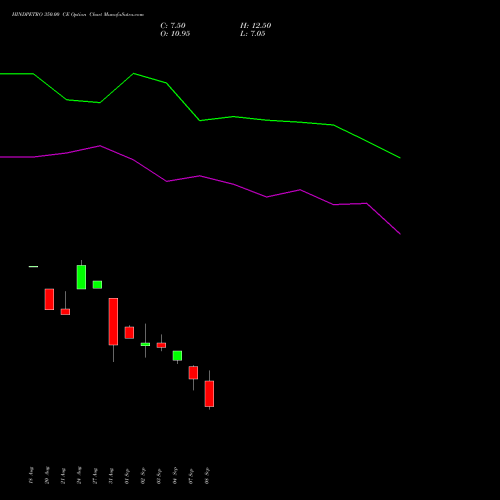Select the 27 Aug small green candlestick
Viewport: 500px width, 500px height.
97,285
